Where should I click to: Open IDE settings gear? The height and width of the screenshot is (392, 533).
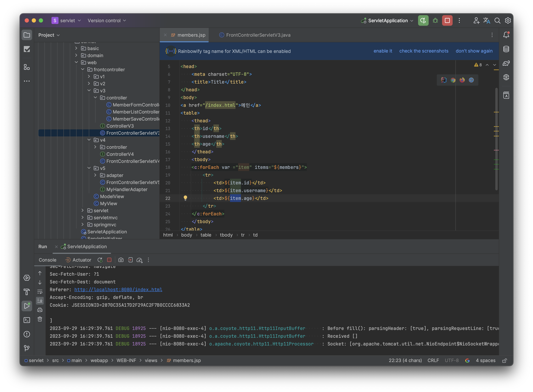pos(508,21)
